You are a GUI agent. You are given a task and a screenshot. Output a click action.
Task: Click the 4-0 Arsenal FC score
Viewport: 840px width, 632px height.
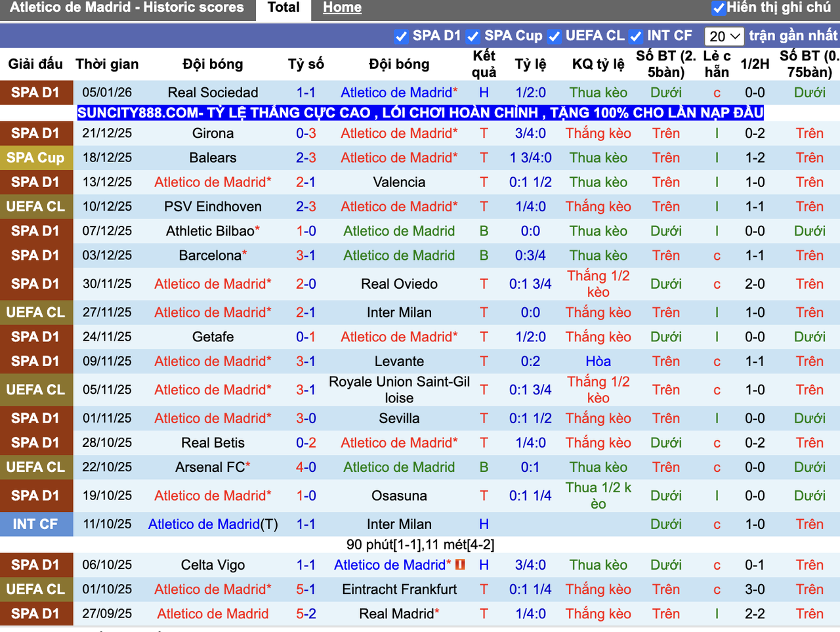click(306, 467)
